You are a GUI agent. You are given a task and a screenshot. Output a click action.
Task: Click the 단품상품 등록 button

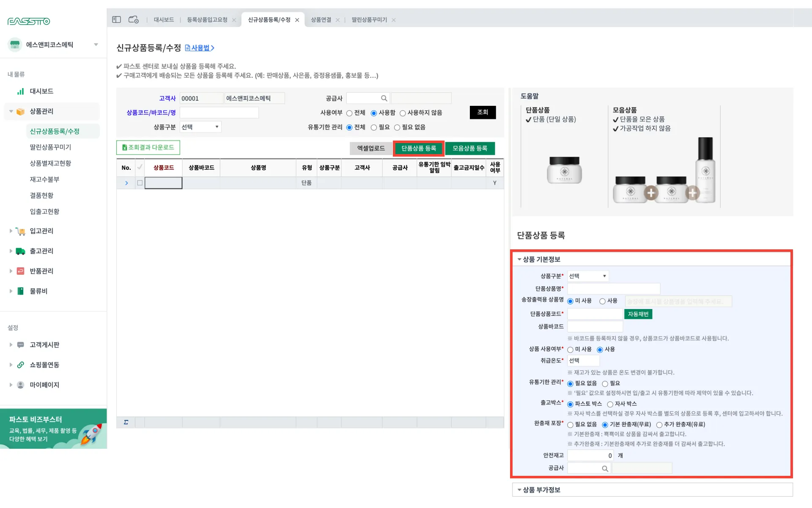pyautogui.click(x=418, y=148)
